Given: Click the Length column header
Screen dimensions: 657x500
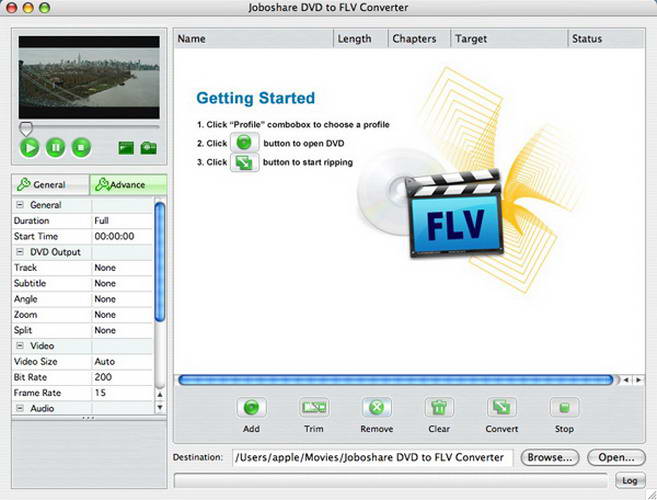Looking at the screenshot, I should click(x=361, y=39).
